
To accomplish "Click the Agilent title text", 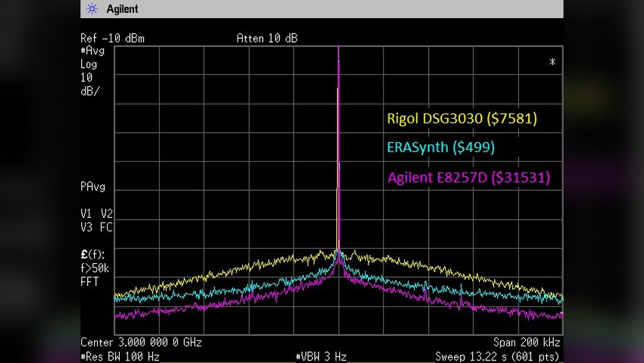I will pos(122,9).
